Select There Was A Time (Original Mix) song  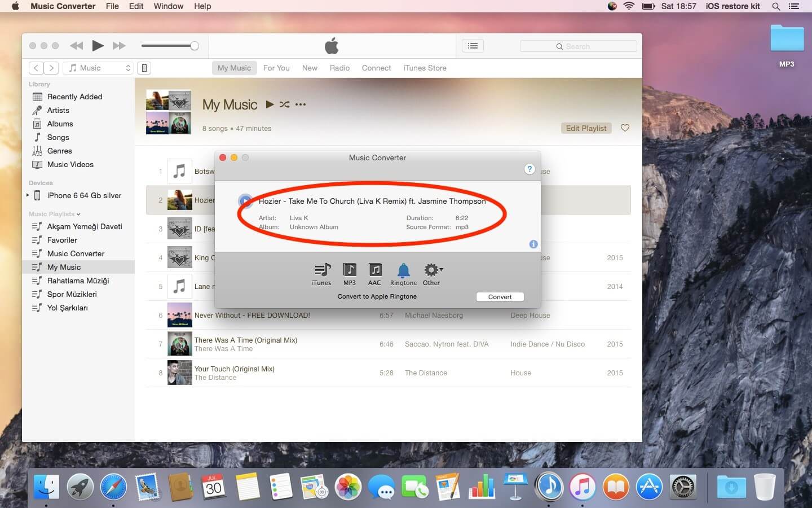388,344
